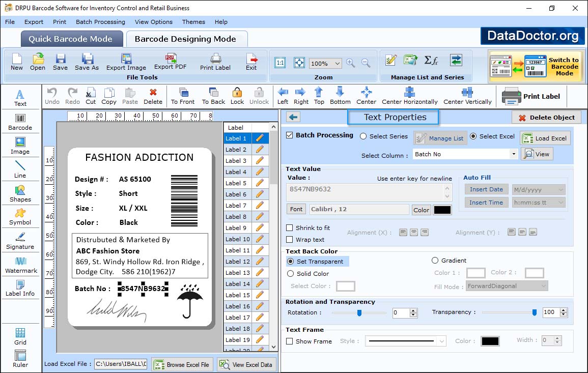Open the Export menu
This screenshot has height=373, width=588.
pos(34,22)
